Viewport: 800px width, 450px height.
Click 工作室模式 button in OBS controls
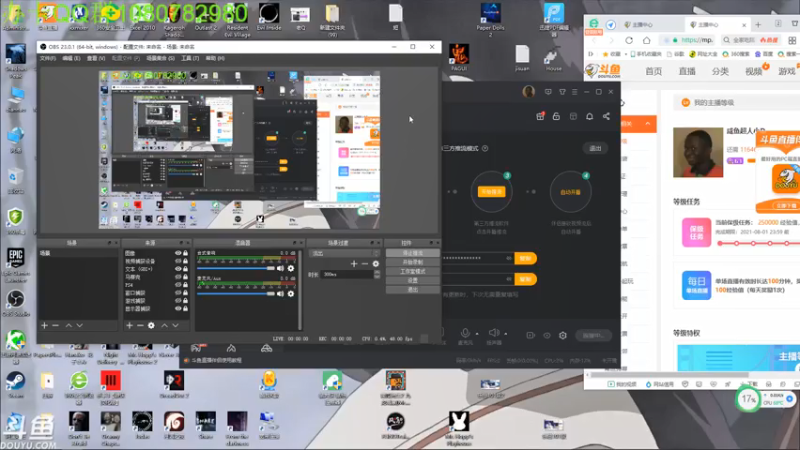click(412, 271)
